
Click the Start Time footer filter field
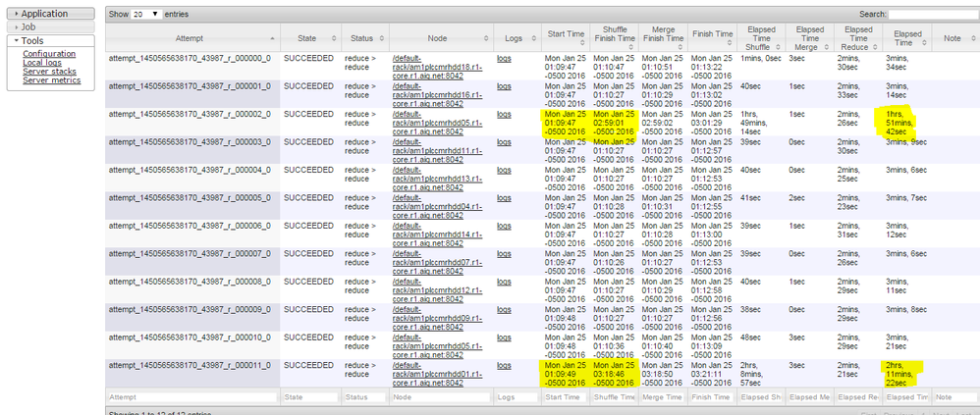(x=566, y=397)
